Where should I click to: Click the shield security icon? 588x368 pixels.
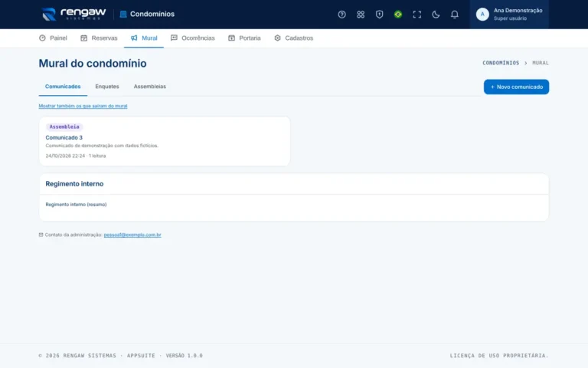click(379, 15)
